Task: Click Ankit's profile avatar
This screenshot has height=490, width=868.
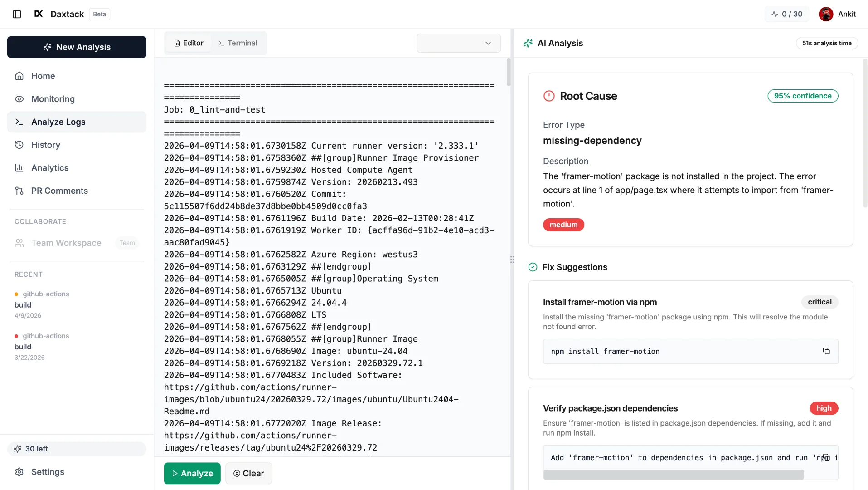Action: pyautogui.click(x=826, y=14)
